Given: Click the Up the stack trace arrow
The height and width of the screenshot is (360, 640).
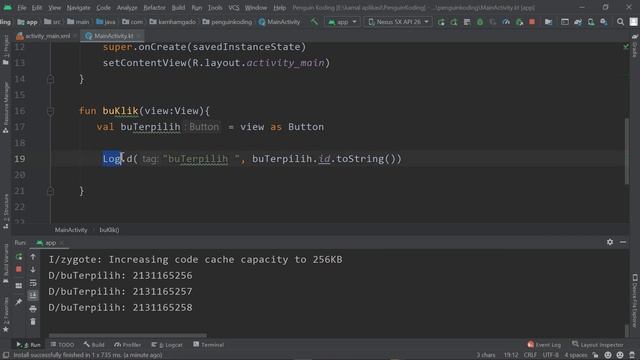Looking at the screenshot, I should coord(33,257).
